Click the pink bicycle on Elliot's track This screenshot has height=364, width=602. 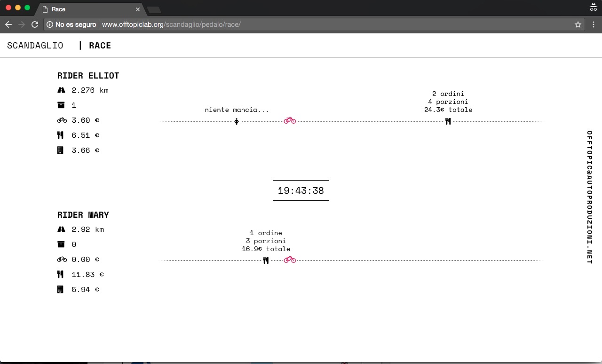coord(290,120)
